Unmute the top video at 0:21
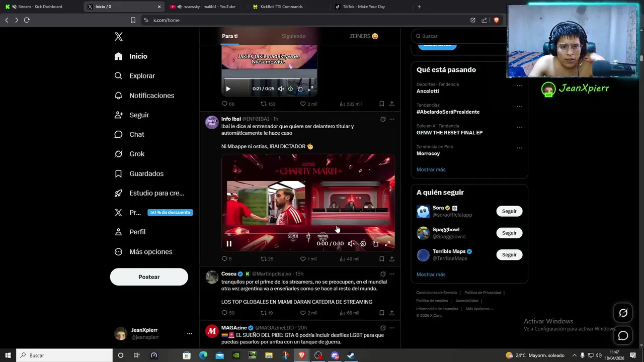 [x=281, y=89]
